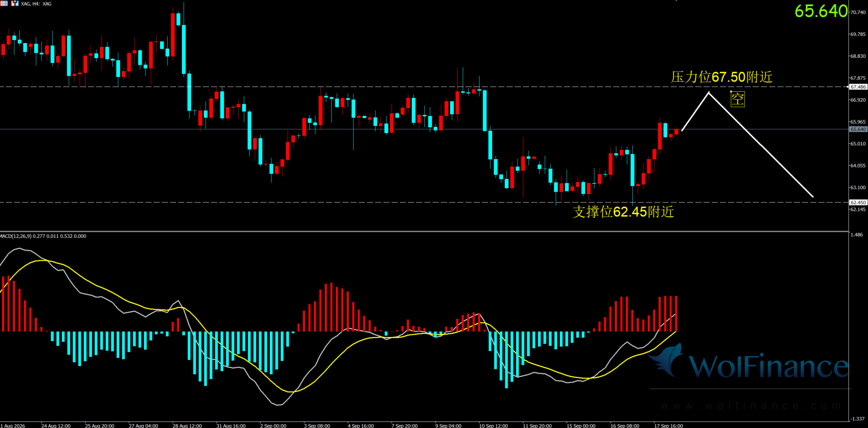The image size is (868, 428).
Task: Click the 67.486 price tag on right axis
Action: pos(858,87)
